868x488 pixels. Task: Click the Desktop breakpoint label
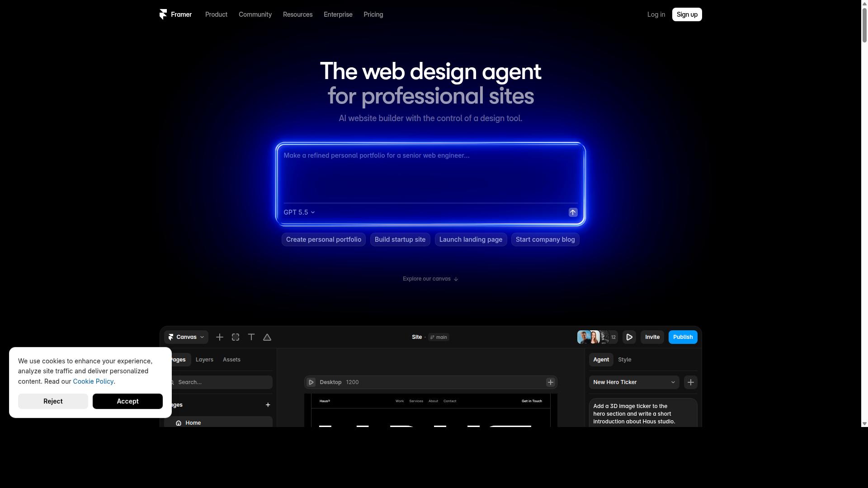click(330, 382)
